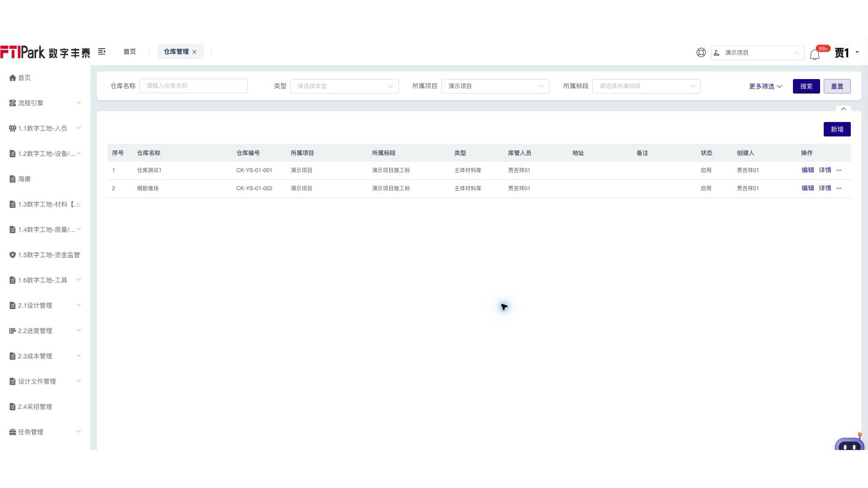
Task: Switch to the 首页 tab
Action: pos(130,52)
